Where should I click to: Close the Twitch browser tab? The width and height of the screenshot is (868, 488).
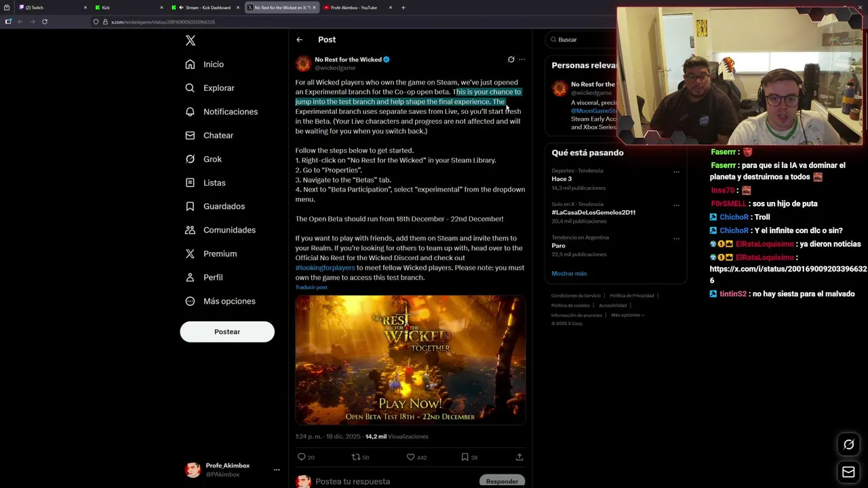pos(85,7)
